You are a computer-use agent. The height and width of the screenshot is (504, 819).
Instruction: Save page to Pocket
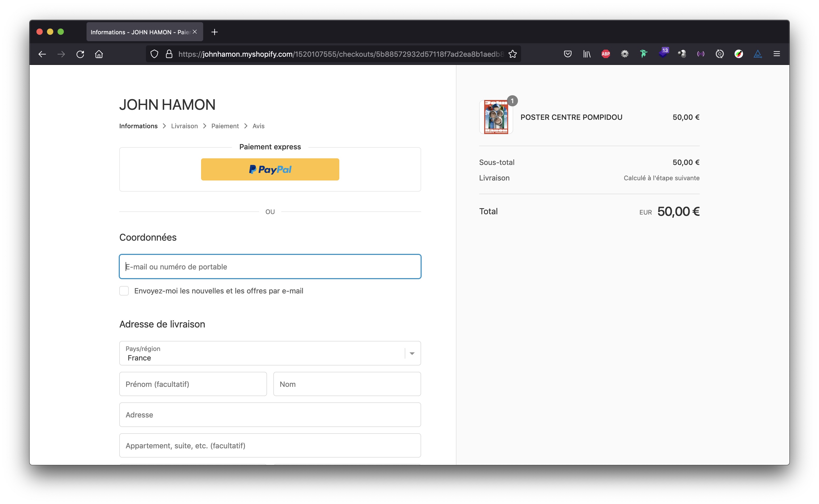pos(568,54)
